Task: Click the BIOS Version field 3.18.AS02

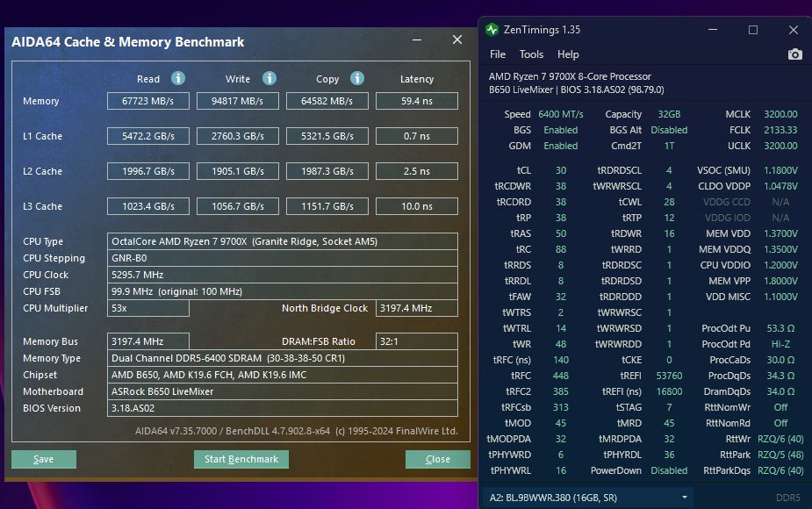Action: [283, 408]
